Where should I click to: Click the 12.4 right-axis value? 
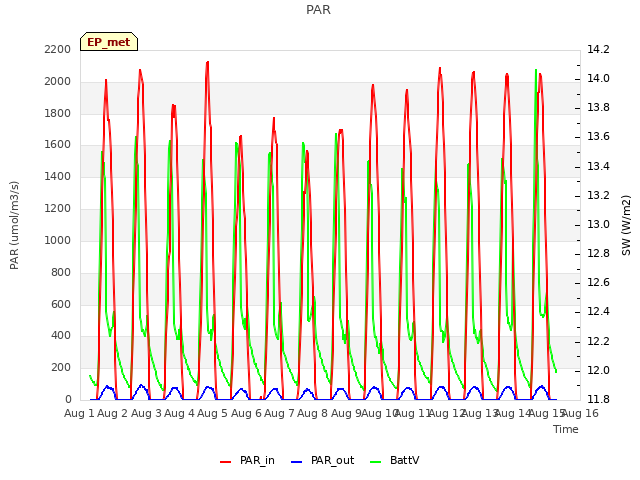(598, 311)
